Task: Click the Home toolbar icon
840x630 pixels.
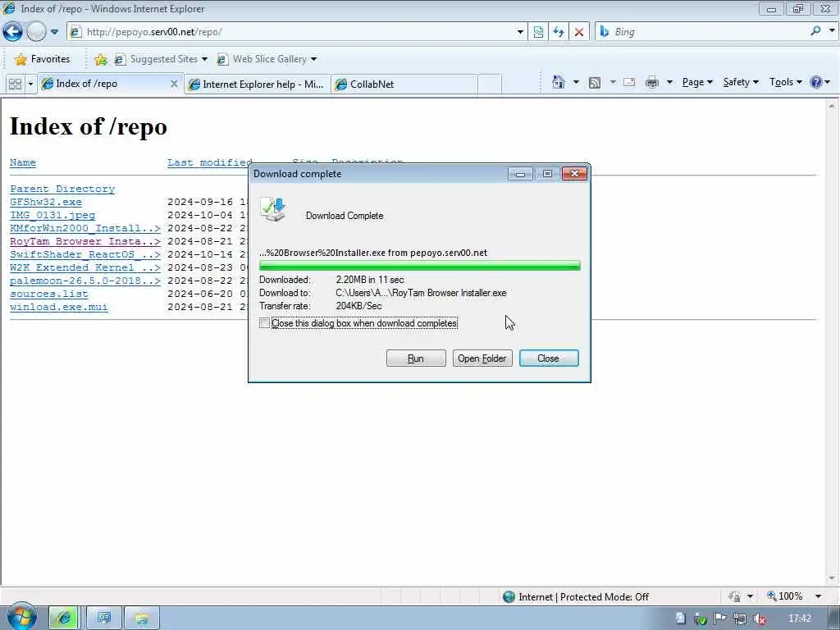Action: pyautogui.click(x=558, y=83)
